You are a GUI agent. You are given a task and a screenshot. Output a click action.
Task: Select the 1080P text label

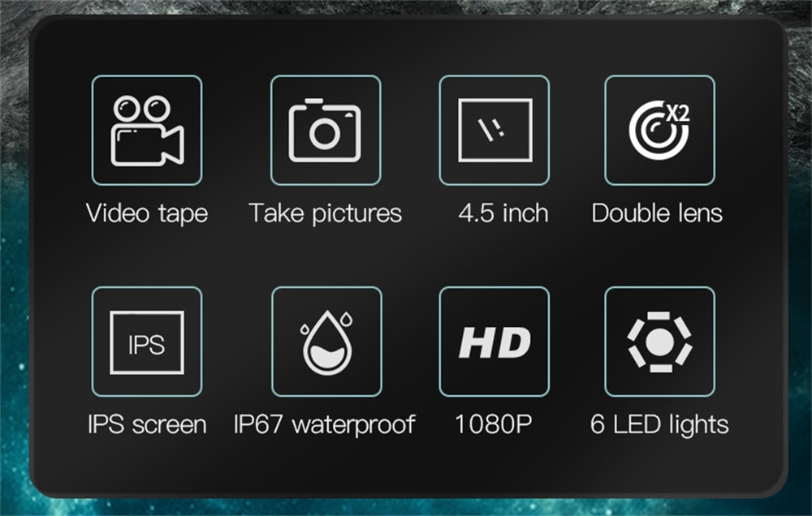[x=494, y=424]
